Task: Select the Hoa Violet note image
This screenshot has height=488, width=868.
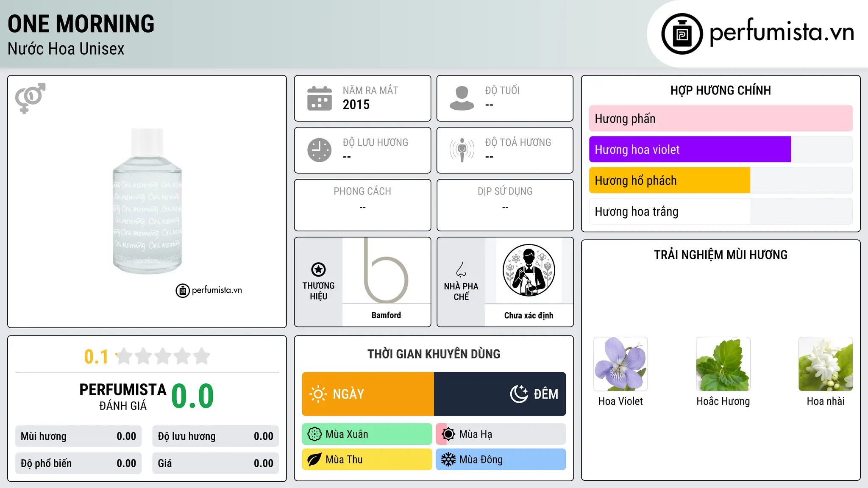Action: pyautogui.click(x=620, y=364)
